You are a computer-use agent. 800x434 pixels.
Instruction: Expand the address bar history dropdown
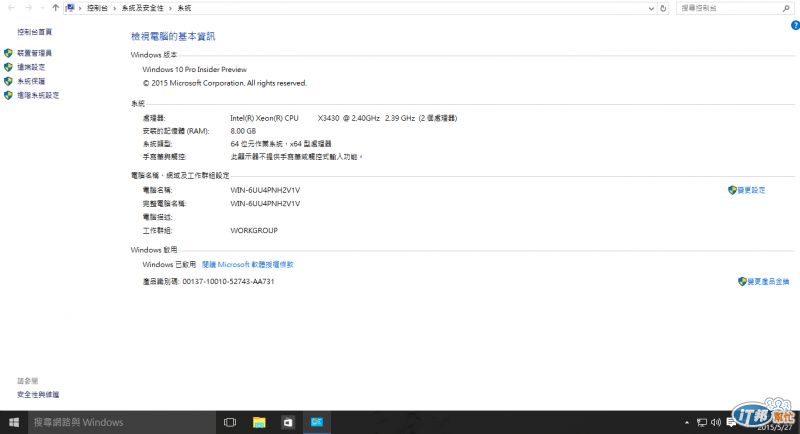651,8
